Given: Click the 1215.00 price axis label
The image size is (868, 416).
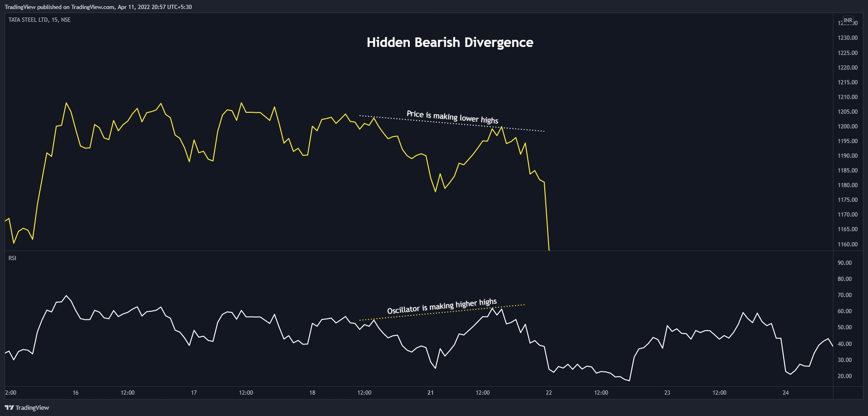Looking at the screenshot, I should click(848, 82).
